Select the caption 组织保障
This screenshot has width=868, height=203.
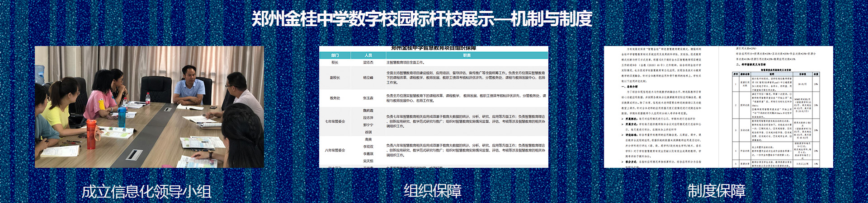(432, 190)
